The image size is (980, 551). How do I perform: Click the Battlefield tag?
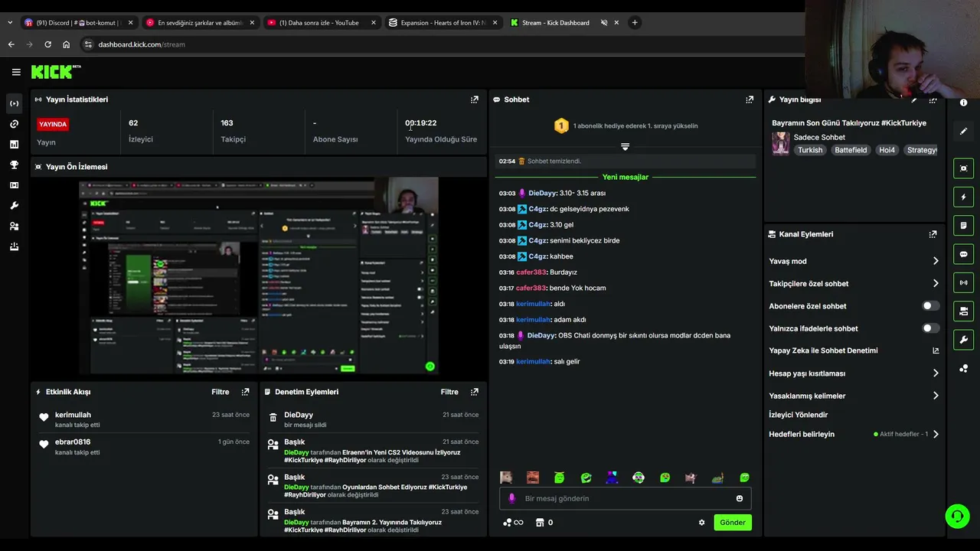click(x=851, y=150)
